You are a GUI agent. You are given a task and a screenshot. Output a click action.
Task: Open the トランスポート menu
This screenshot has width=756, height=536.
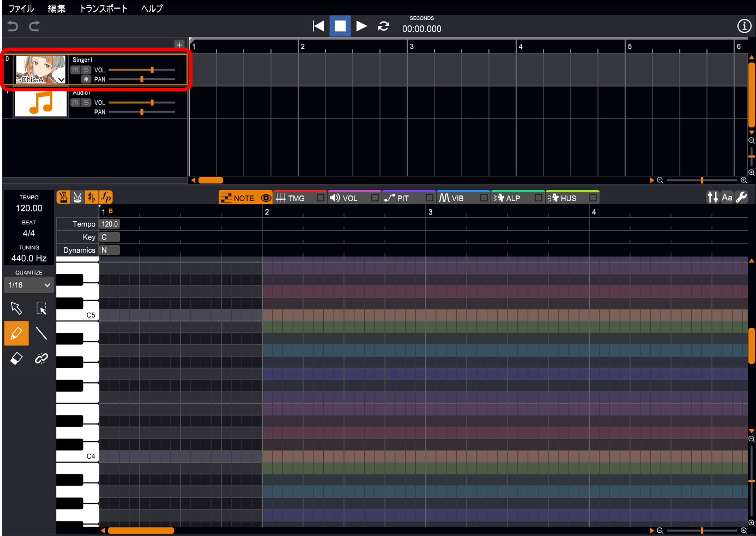point(103,8)
